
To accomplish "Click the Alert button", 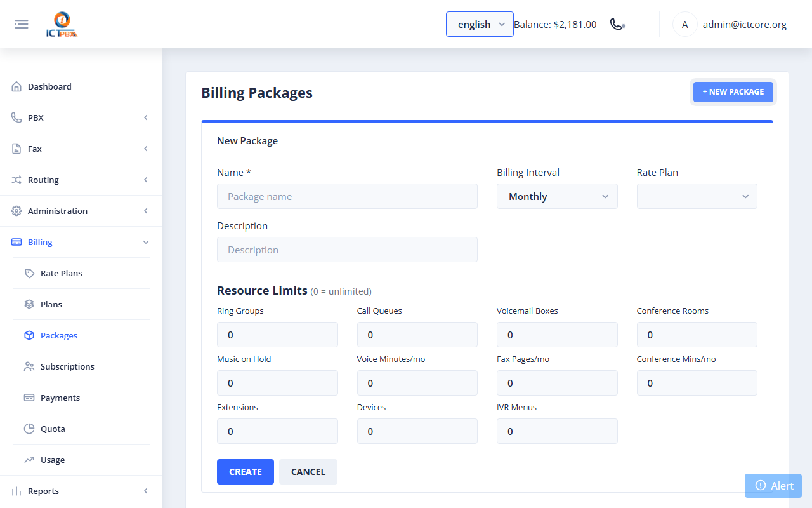I will point(773,486).
